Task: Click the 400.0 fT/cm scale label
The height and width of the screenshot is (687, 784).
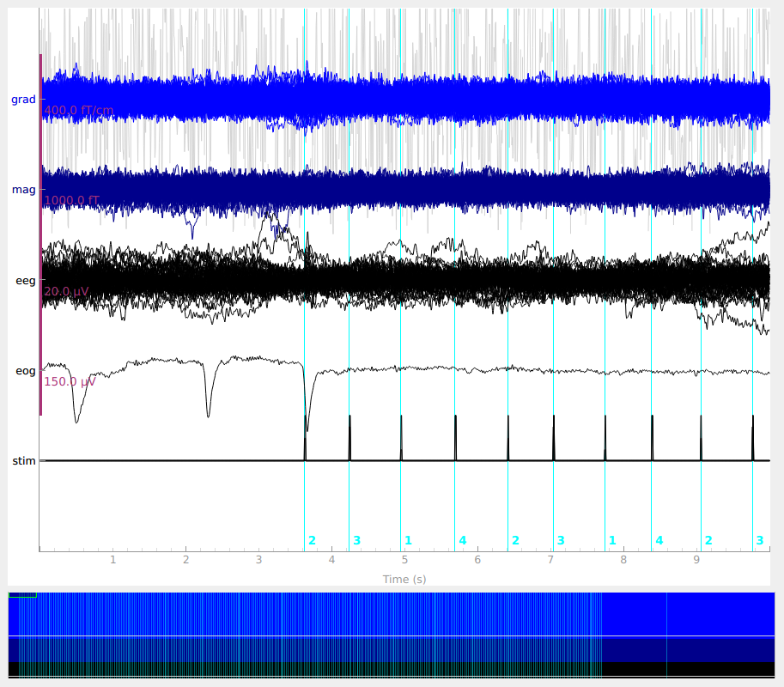Action: point(78,111)
